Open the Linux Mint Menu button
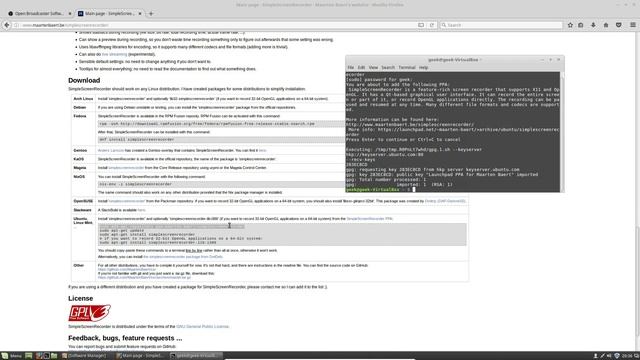 (11, 356)
